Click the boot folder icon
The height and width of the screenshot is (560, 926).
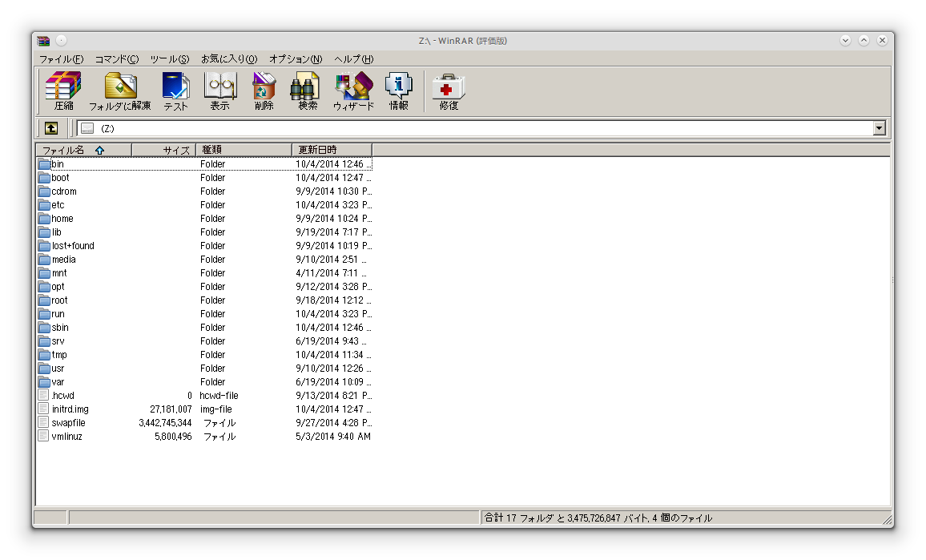coord(44,178)
